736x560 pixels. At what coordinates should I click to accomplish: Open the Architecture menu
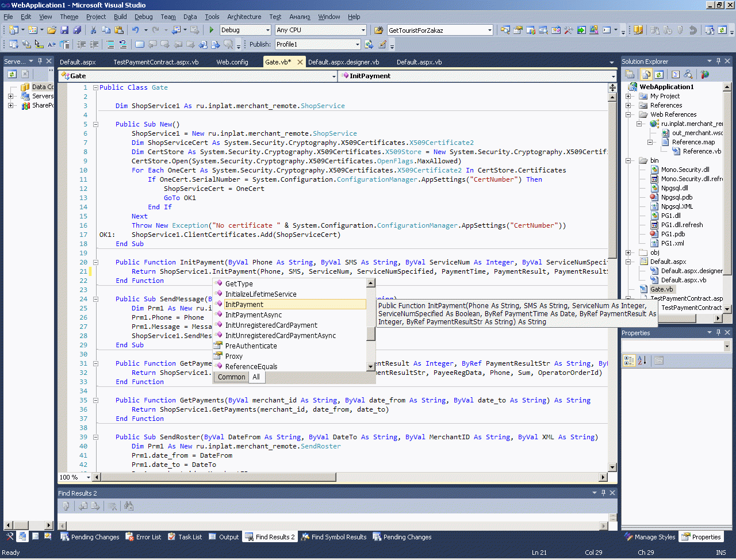tap(244, 17)
